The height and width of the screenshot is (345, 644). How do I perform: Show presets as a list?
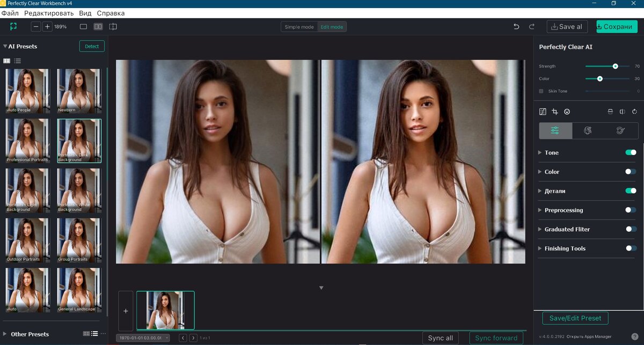click(x=18, y=61)
